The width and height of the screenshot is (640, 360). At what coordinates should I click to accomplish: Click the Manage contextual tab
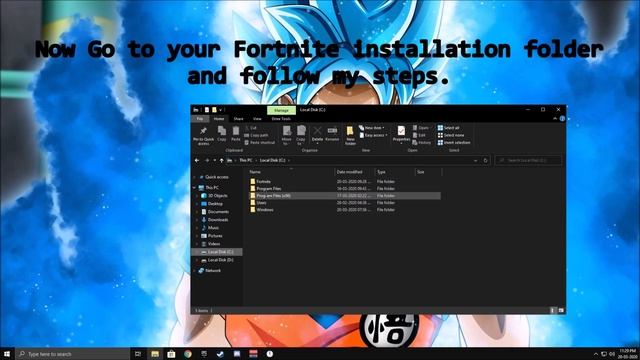[x=281, y=110]
